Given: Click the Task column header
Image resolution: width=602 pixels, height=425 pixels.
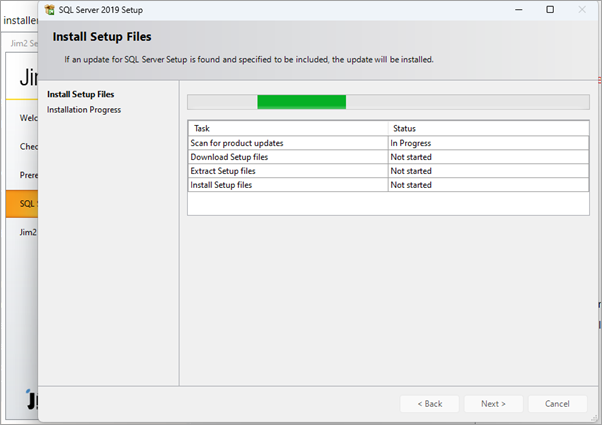Looking at the screenshot, I should pyautogui.click(x=288, y=128).
